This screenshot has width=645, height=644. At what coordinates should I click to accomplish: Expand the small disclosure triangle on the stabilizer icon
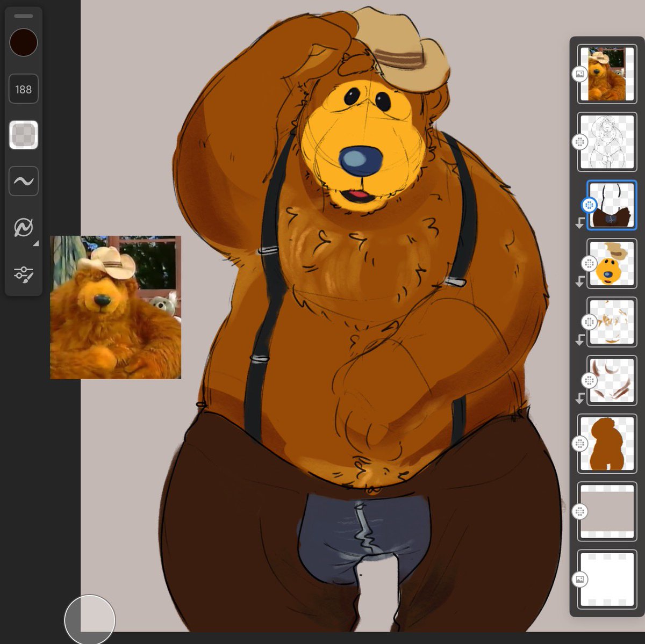35,243
